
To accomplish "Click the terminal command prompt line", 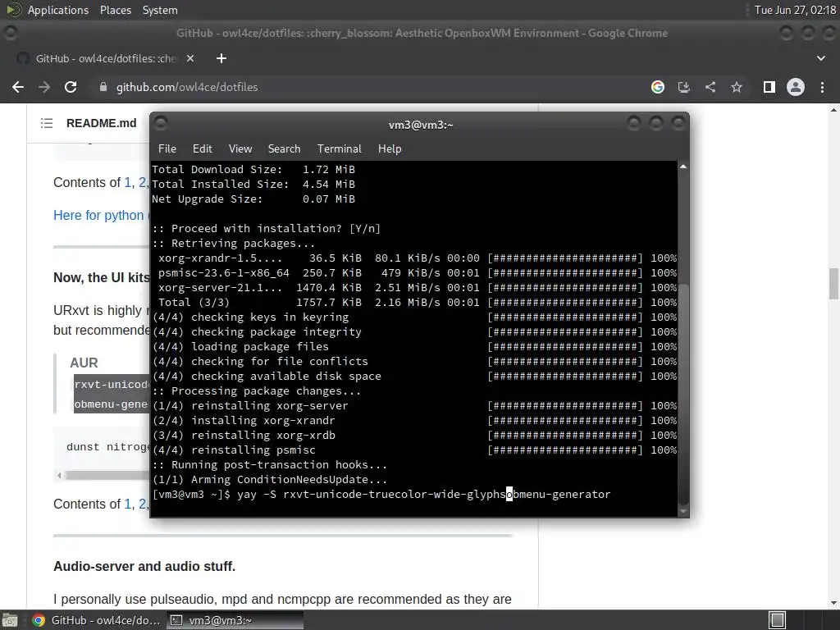I will pyautogui.click(x=381, y=495).
